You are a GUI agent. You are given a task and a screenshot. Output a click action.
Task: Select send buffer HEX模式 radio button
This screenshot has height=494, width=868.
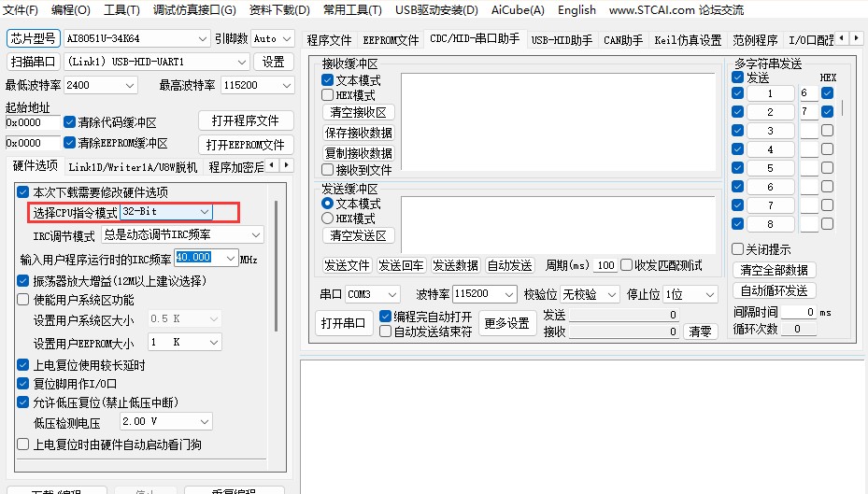point(327,218)
